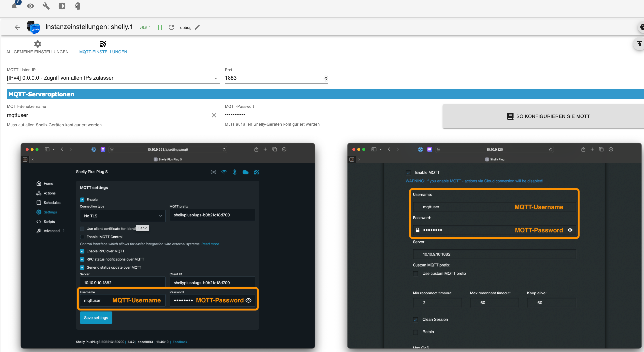The image size is (644, 352).
Task: Click Server field 10.10.9.10:1882 in left screenshot
Action: [x=123, y=283]
